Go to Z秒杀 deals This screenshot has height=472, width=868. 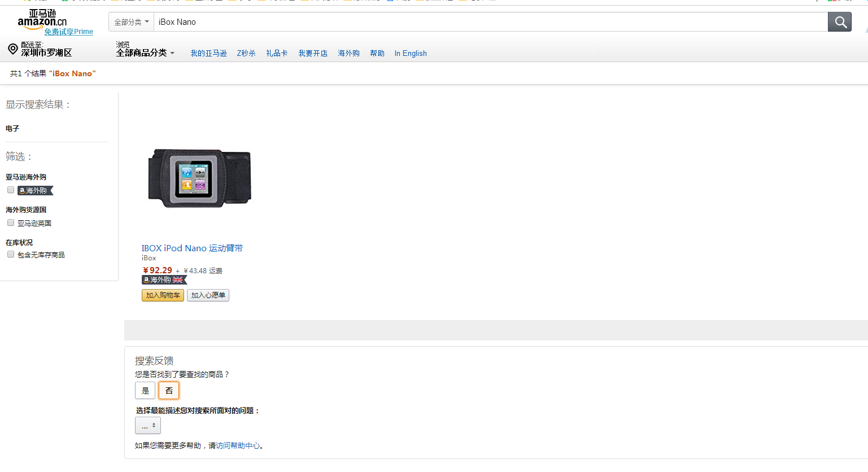click(246, 53)
